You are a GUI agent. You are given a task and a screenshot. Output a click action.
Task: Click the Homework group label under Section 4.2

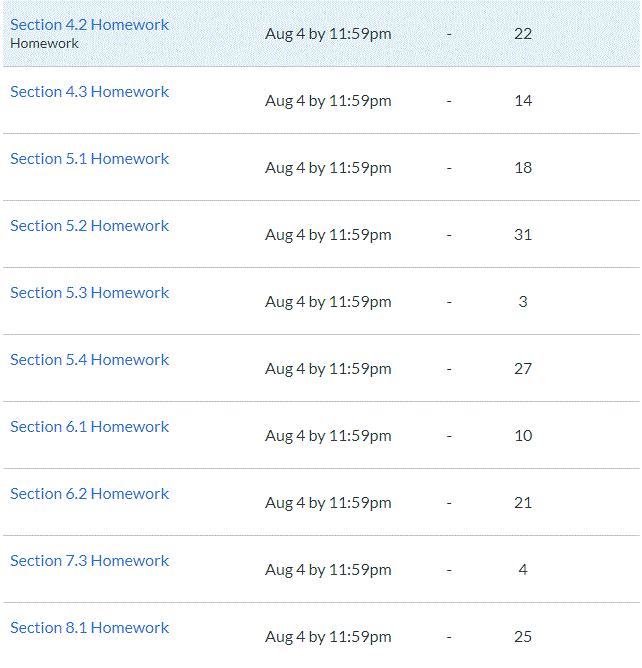44,43
